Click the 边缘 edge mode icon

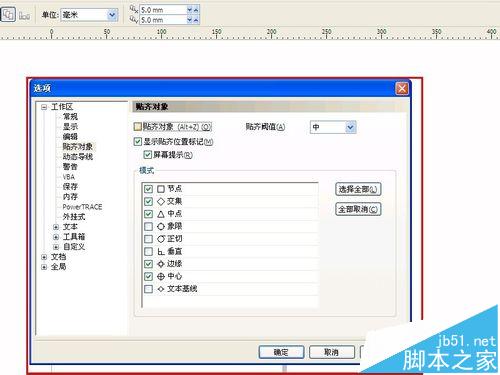(161, 264)
